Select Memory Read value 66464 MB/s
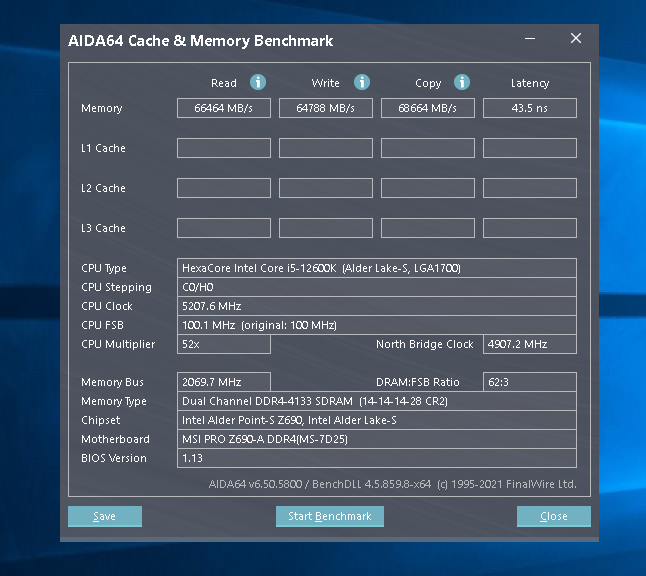 (x=224, y=108)
